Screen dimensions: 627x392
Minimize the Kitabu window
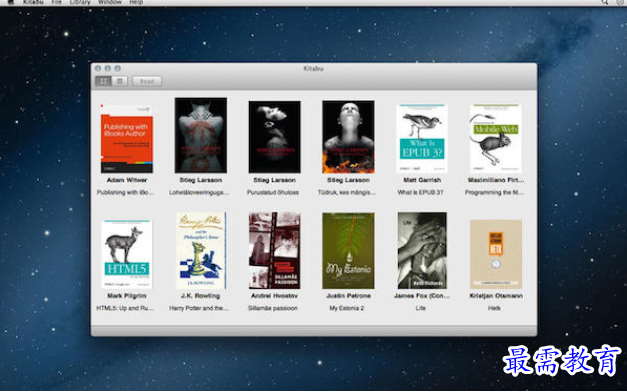pos(108,68)
